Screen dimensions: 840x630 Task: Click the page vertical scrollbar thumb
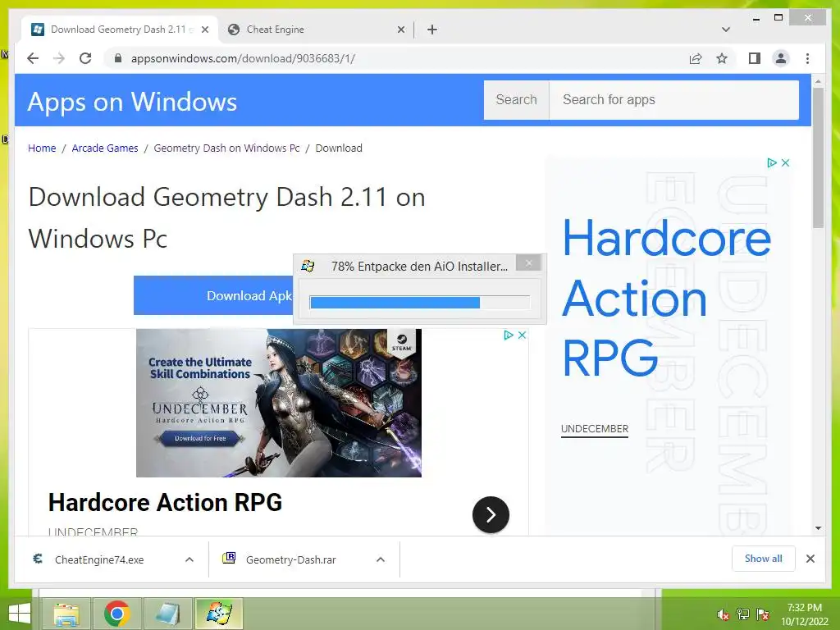(x=818, y=158)
